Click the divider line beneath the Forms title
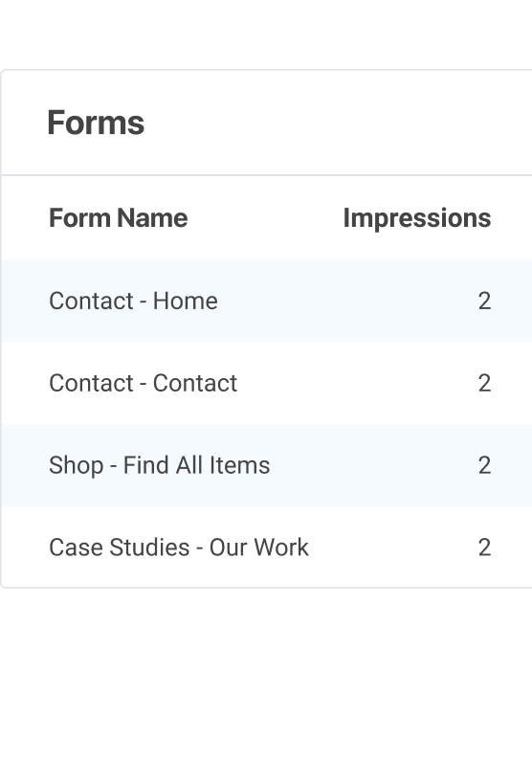The width and height of the screenshot is (532, 783). pos(267,175)
